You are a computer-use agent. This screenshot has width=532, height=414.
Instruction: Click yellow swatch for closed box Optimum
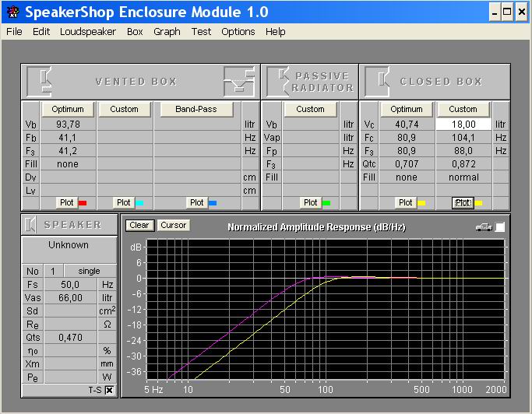pos(421,203)
